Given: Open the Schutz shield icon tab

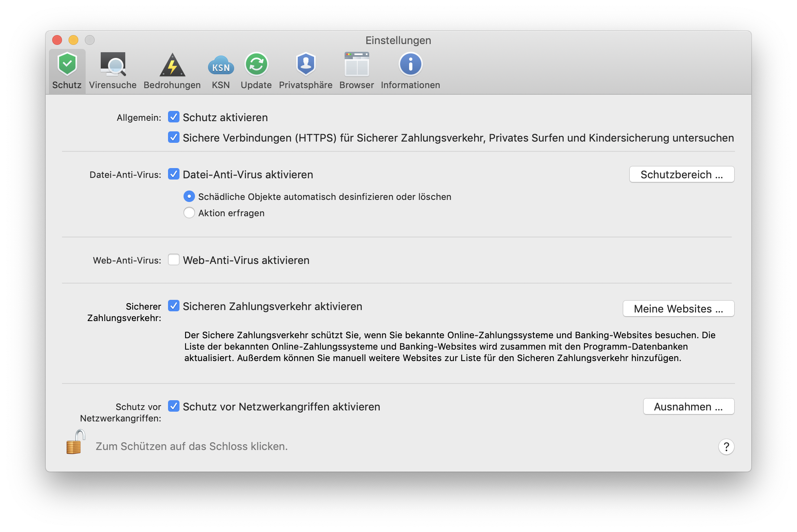Looking at the screenshot, I should 67,64.
